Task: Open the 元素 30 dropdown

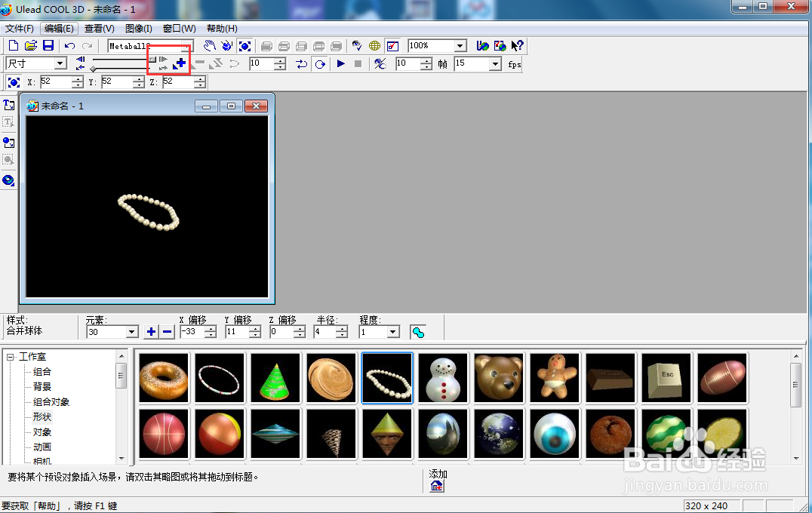Action: tap(132, 332)
